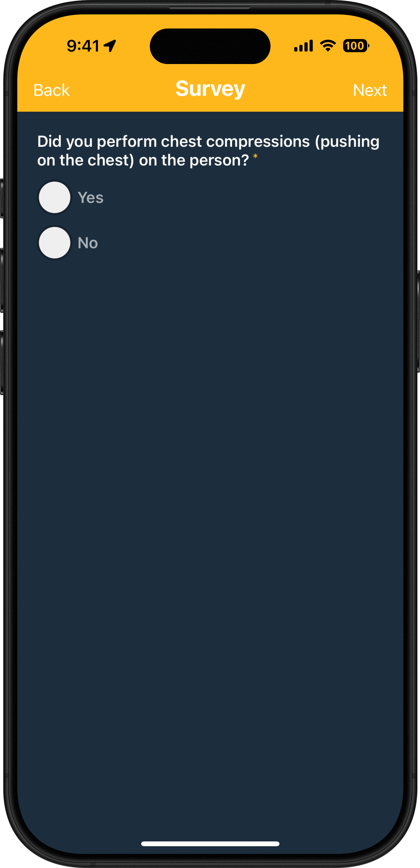Tap the battery indicator showing 100

356,46
